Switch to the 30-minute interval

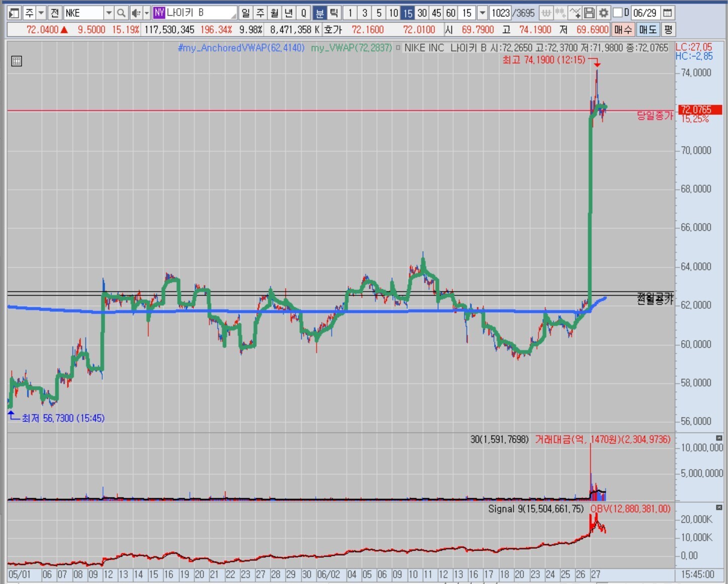[x=422, y=13]
